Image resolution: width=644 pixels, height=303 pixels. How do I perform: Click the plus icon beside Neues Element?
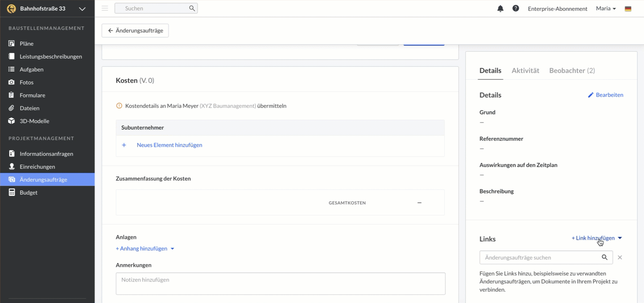(124, 145)
